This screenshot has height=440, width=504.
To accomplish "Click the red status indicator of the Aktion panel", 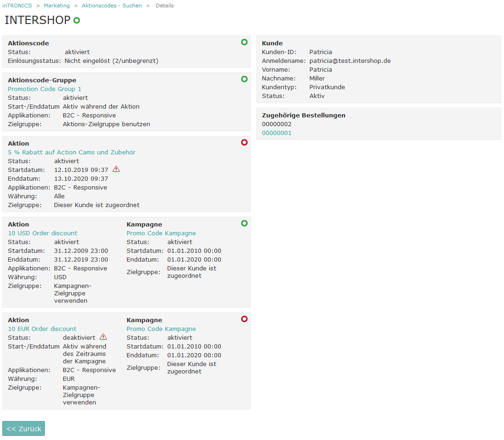I will tap(244, 142).
